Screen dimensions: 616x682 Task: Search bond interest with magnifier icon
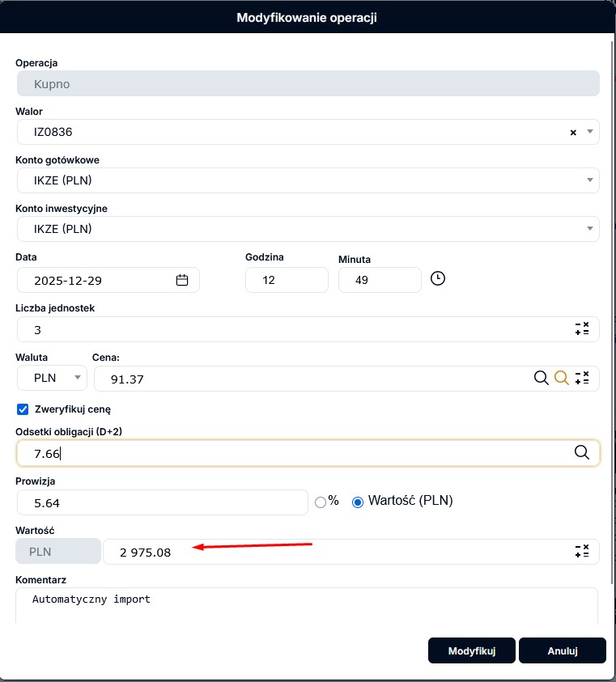coord(581,453)
